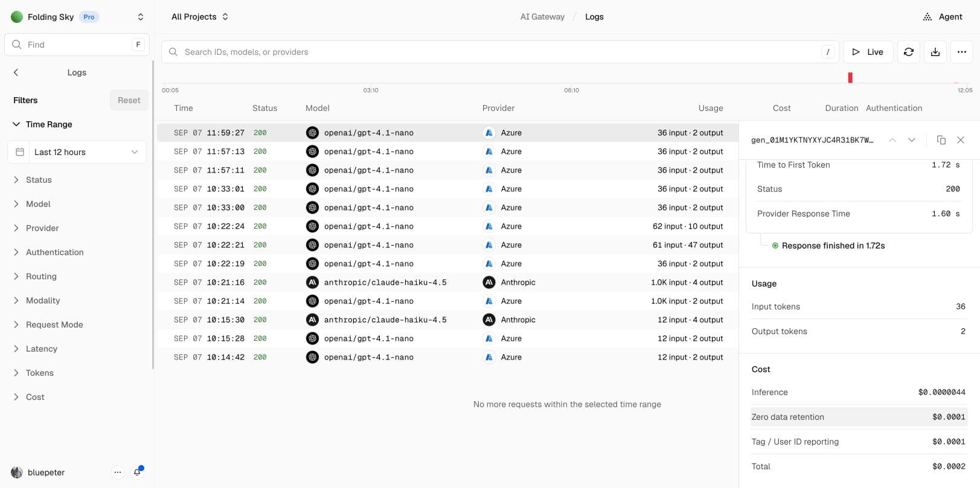Click the search magnifier icon in Find
Screen dimensions: 980x488
click(x=16, y=45)
